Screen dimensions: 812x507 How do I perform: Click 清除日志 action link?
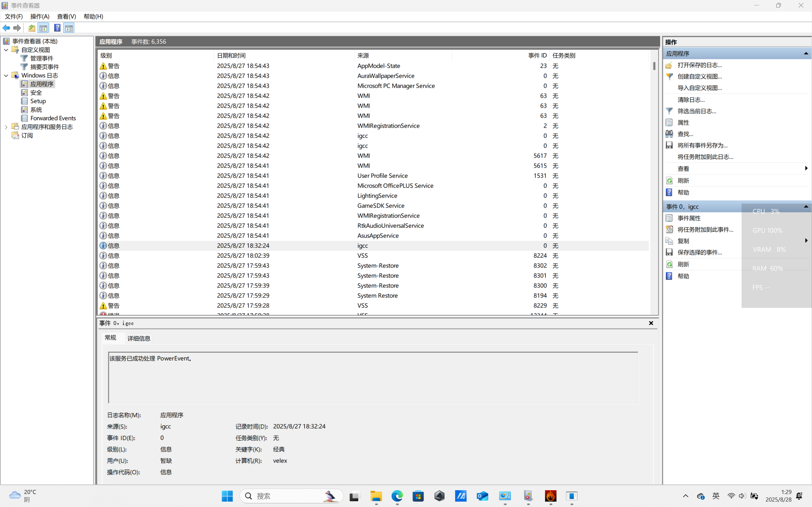pos(691,100)
